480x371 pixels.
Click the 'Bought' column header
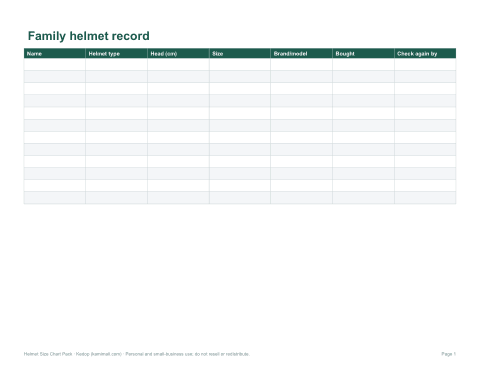[x=363, y=53]
